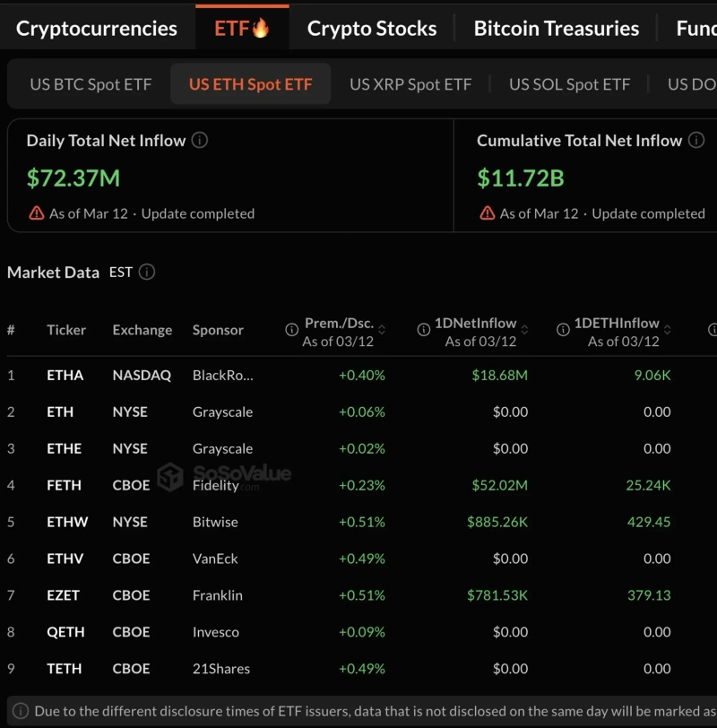Image resolution: width=717 pixels, height=728 pixels.
Task: Click info icon before 1DETHInflow column
Action: pyautogui.click(x=563, y=330)
